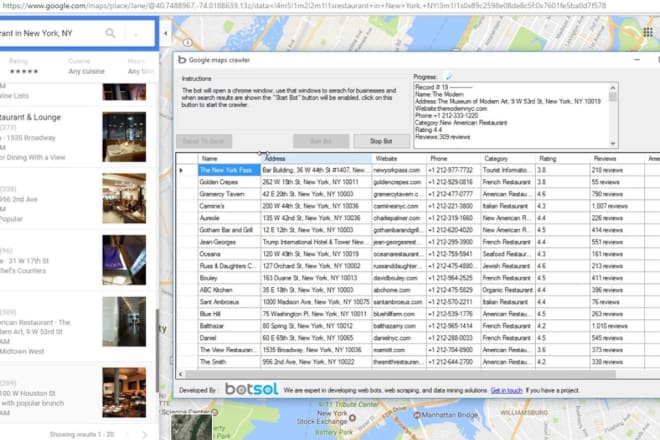
Task: Open the Any cuisine filter dropdown
Action: click(x=86, y=71)
